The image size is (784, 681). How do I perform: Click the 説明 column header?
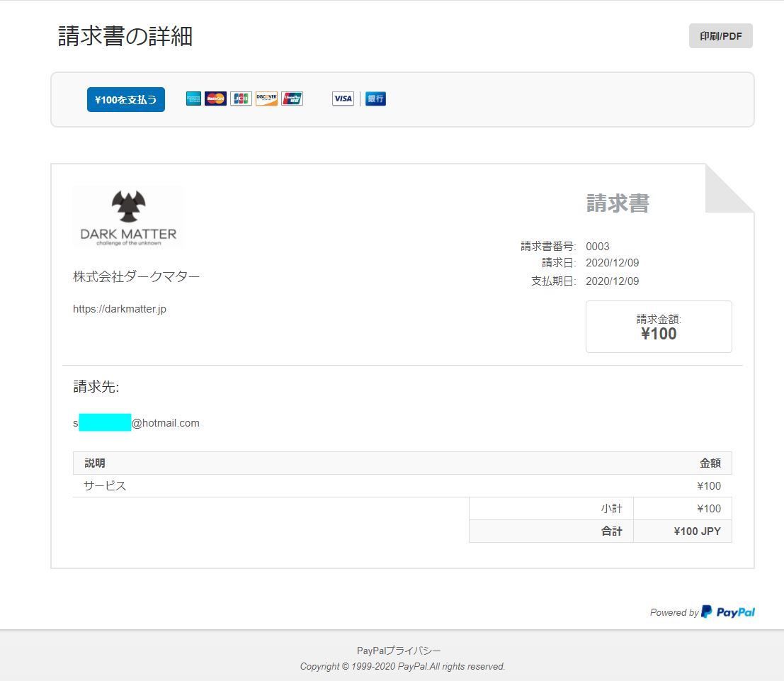click(95, 463)
